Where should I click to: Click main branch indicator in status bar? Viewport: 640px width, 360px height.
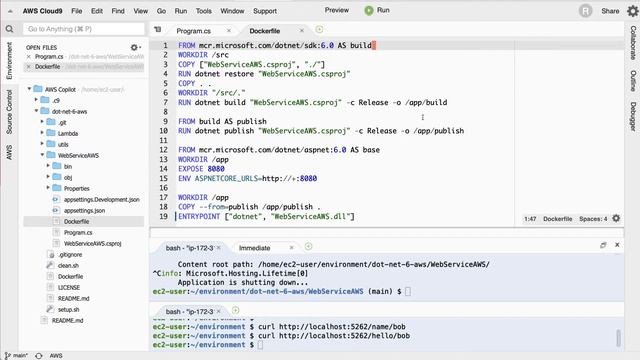click(16, 356)
